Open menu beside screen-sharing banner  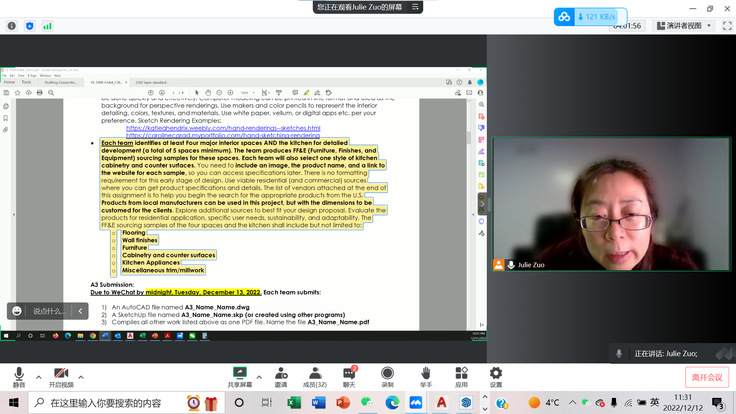[x=416, y=6]
